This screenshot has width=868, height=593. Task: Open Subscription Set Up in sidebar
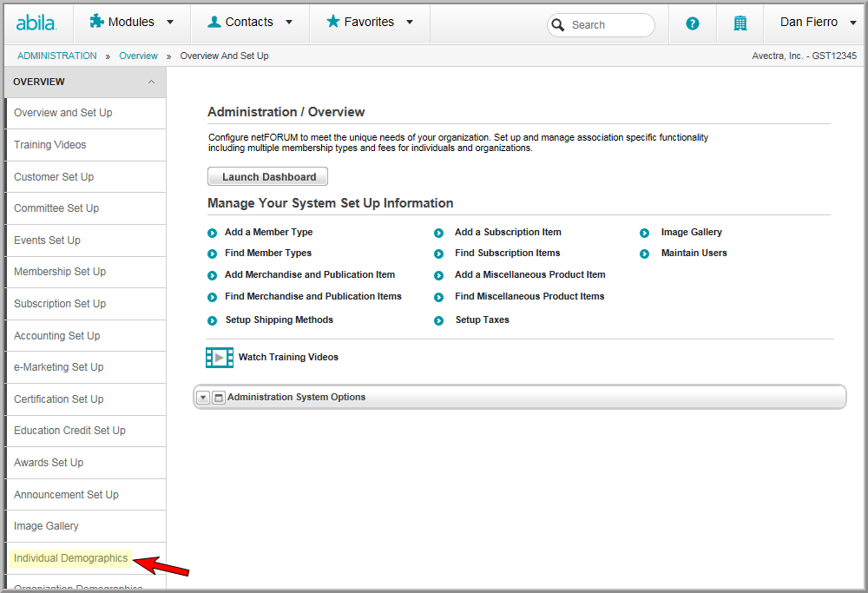coord(86,304)
